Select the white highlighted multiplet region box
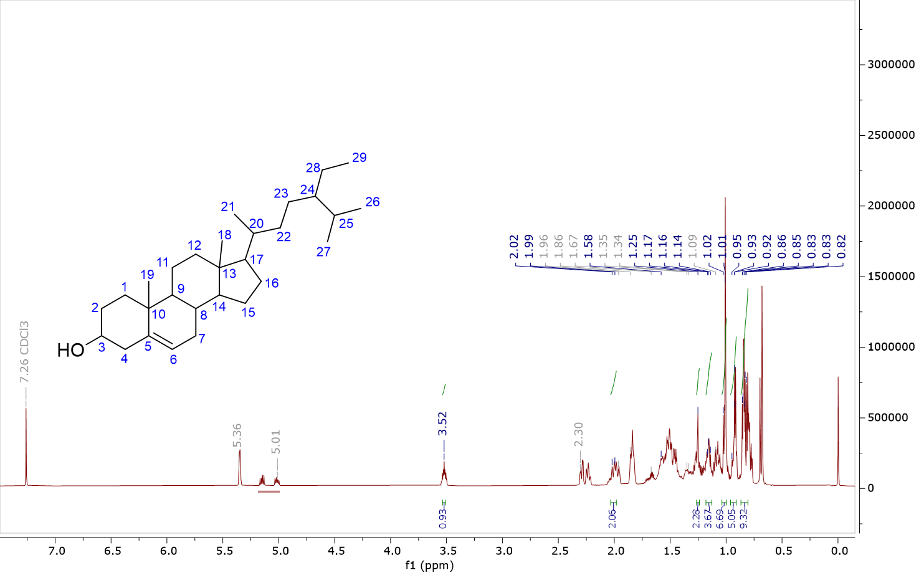 tap(269, 480)
